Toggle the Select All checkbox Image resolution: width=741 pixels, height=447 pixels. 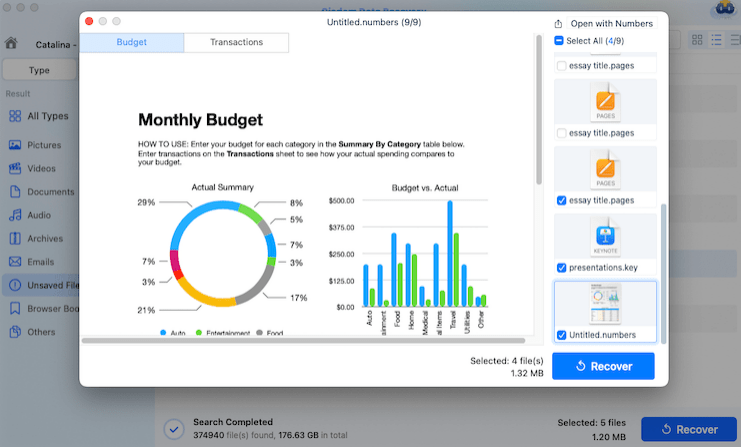coord(559,41)
